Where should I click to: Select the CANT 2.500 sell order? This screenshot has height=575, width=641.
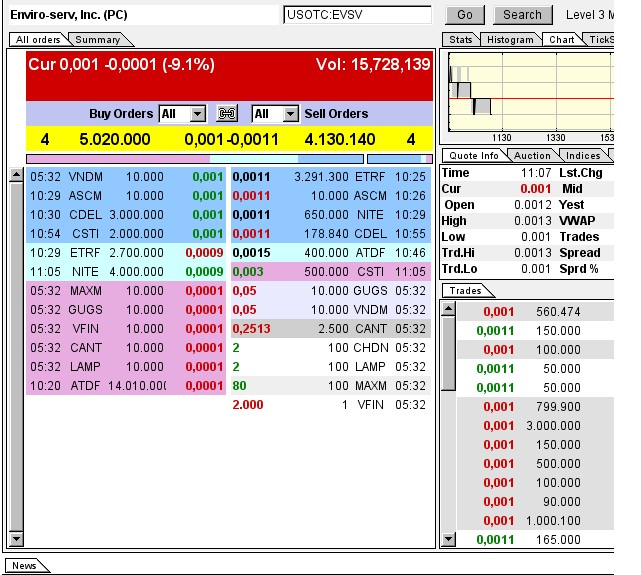click(331, 329)
